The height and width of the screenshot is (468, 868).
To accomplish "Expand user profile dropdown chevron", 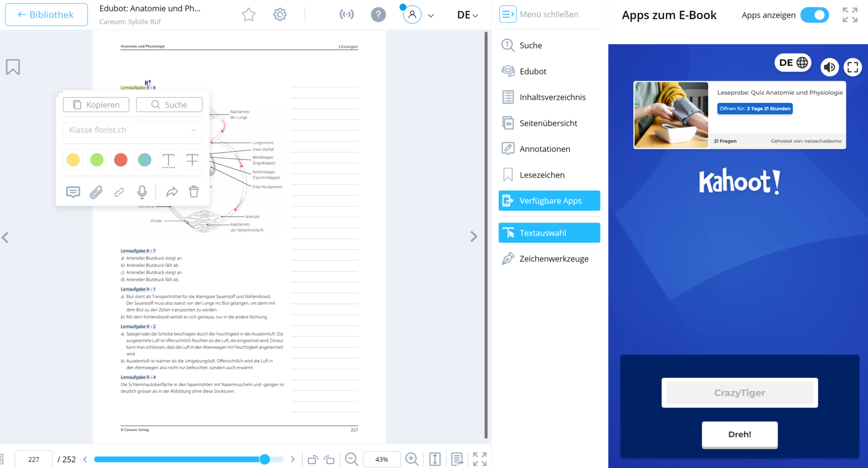I will [431, 16].
